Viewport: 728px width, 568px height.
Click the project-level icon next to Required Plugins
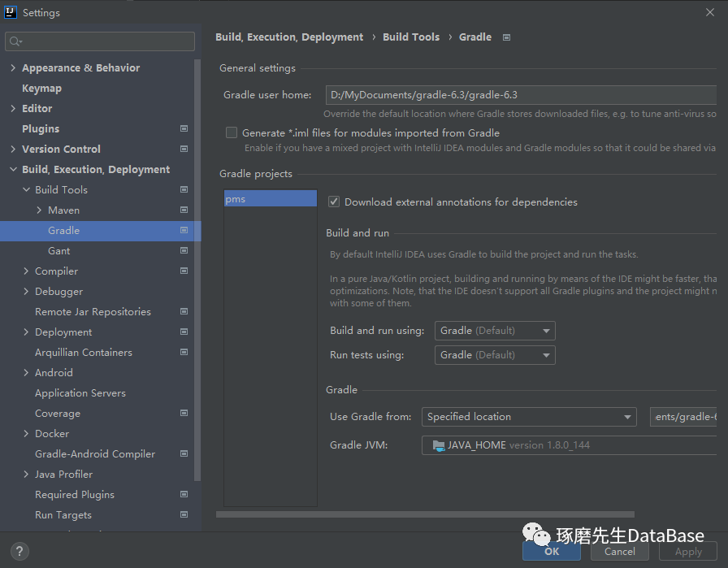(184, 494)
